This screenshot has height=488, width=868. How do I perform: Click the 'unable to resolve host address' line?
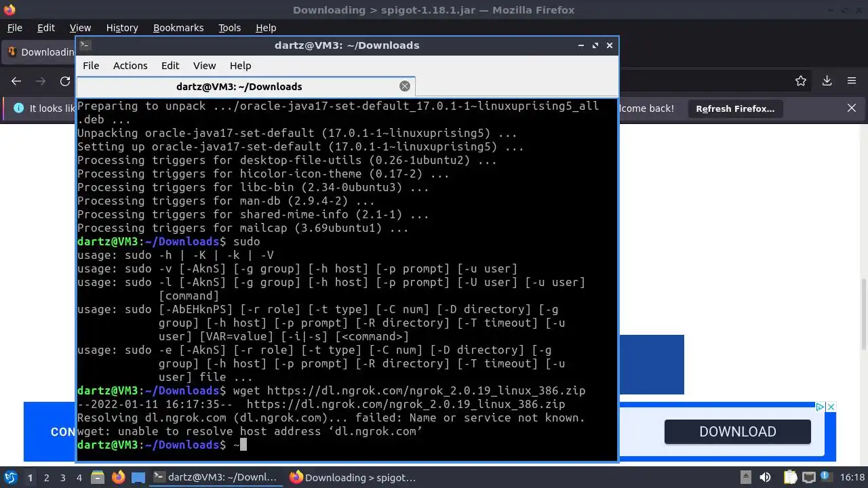coord(250,431)
